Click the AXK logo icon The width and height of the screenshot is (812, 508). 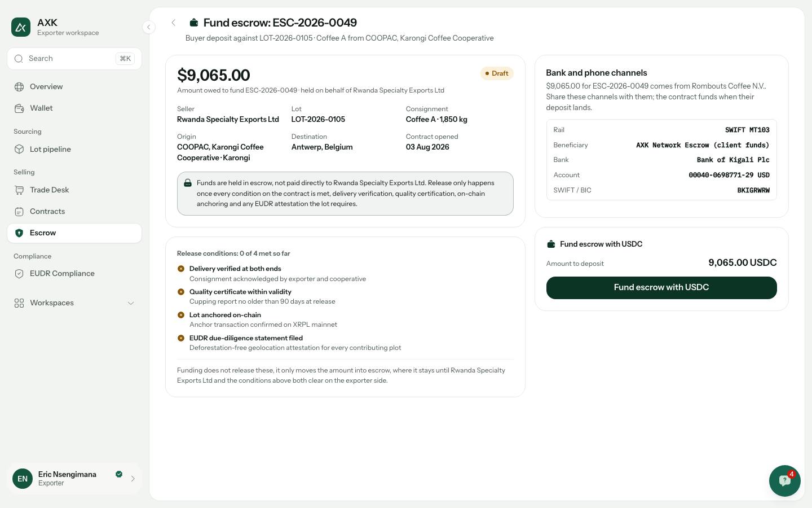click(x=21, y=27)
